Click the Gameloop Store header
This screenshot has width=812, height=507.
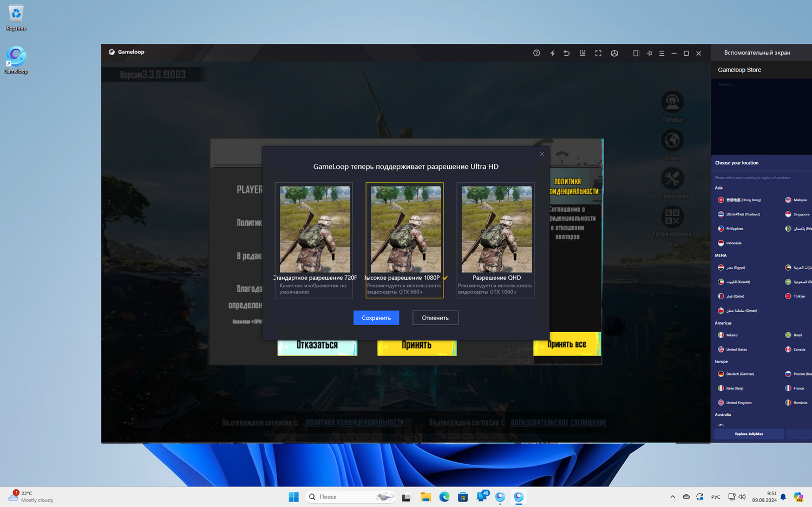[739, 70]
